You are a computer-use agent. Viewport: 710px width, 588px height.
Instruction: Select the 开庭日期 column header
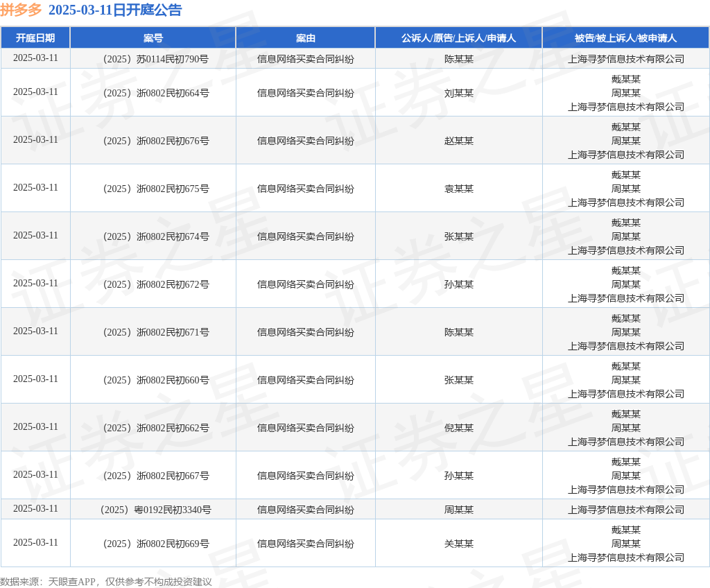point(35,38)
